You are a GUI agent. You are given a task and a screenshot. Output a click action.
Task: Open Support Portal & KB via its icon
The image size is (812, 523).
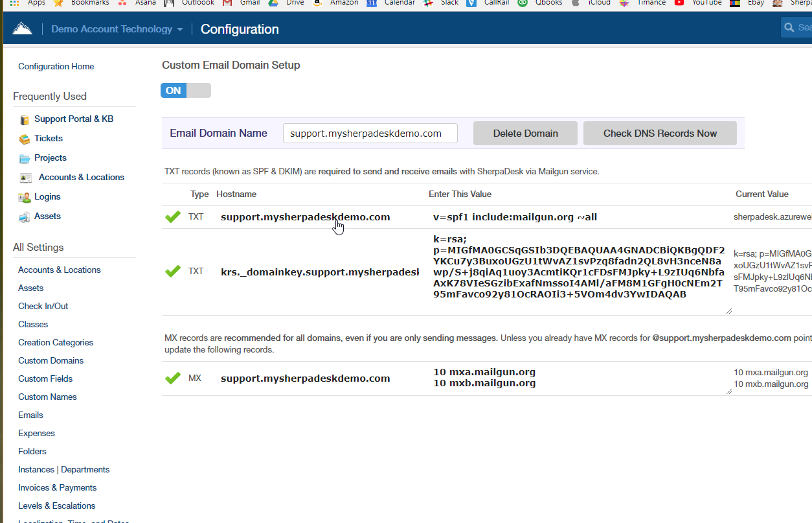pos(25,119)
